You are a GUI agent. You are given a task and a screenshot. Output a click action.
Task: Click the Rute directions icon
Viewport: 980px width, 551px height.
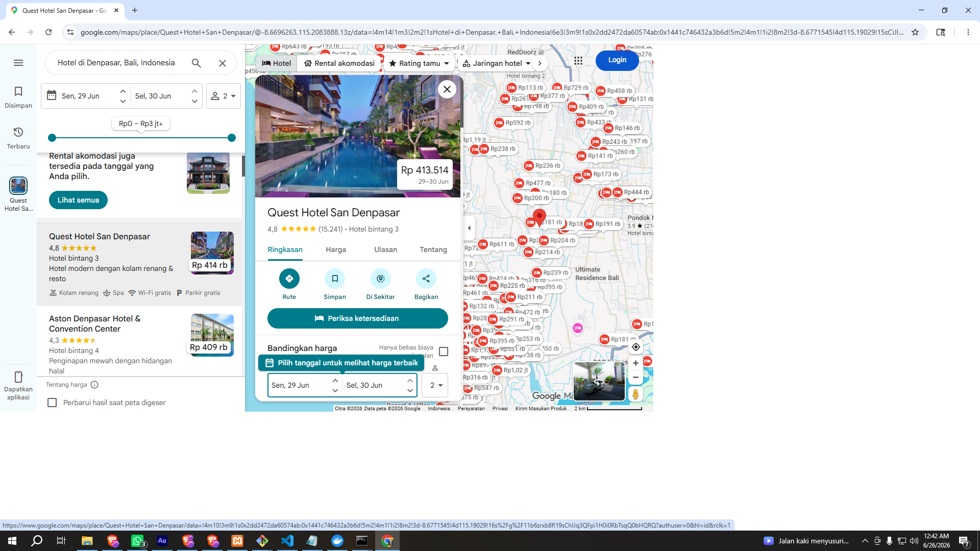point(289,279)
